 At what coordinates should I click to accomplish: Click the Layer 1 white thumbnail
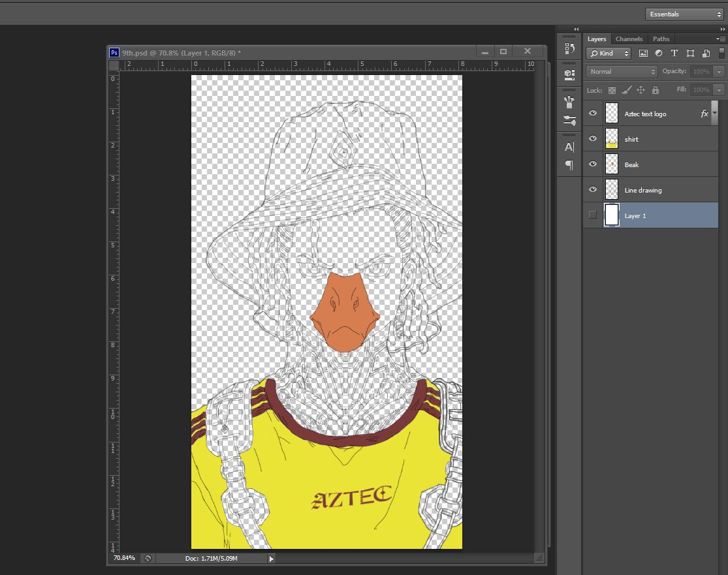[x=612, y=215]
